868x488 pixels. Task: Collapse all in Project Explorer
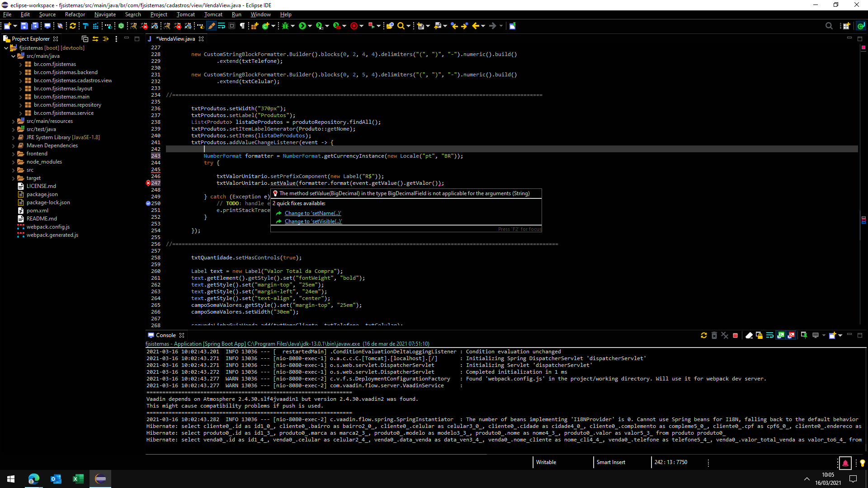pos(85,39)
